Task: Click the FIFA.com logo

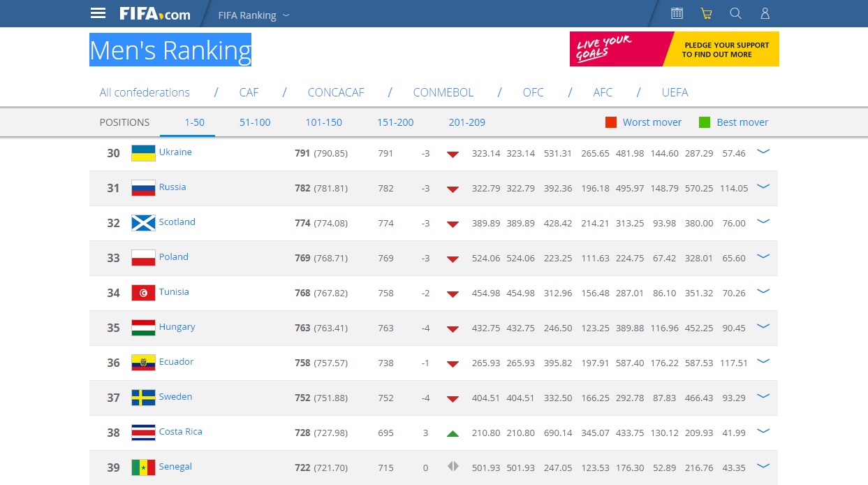Action: [x=154, y=13]
